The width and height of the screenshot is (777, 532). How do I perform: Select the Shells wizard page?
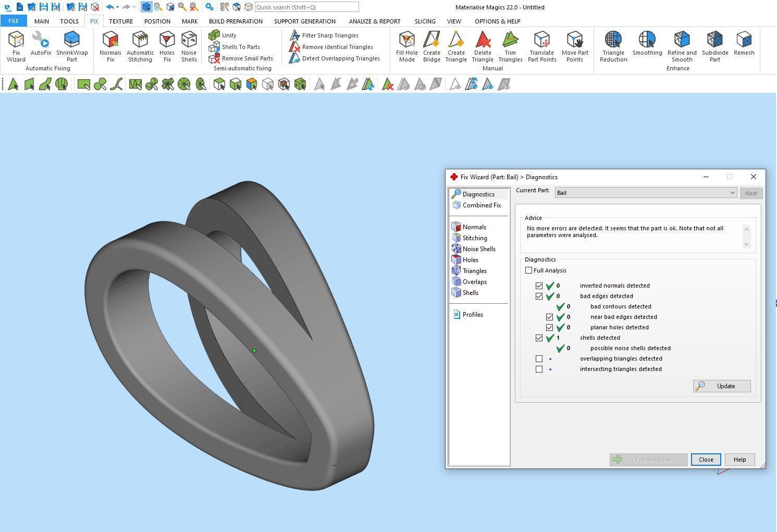[x=465, y=293]
